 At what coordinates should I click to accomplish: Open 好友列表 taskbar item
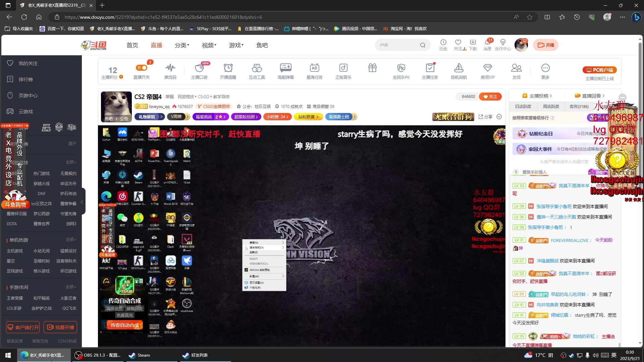coord(205,355)
